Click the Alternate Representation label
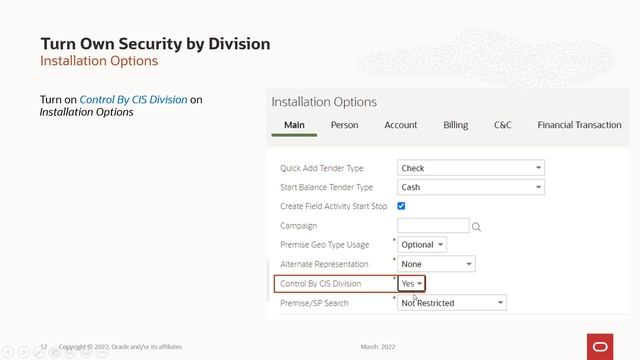 [x=324, y=264]
